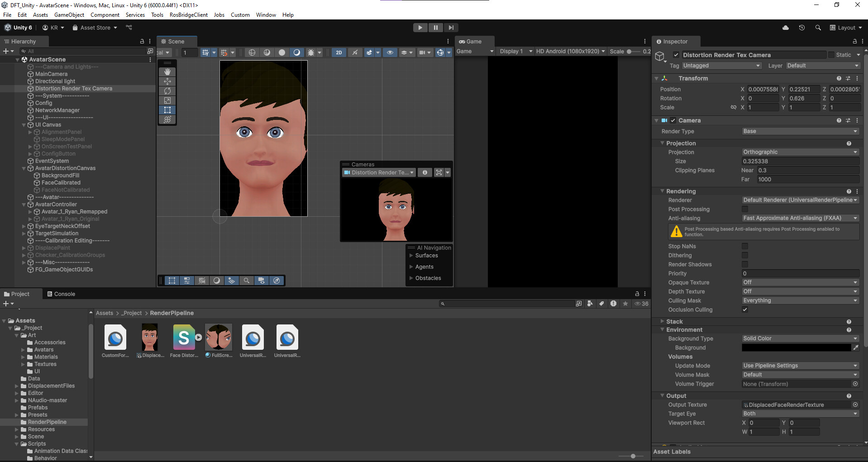Click the Background color swatch
Viewport: 868px width, 462px height.
click(x=796, y=348)
